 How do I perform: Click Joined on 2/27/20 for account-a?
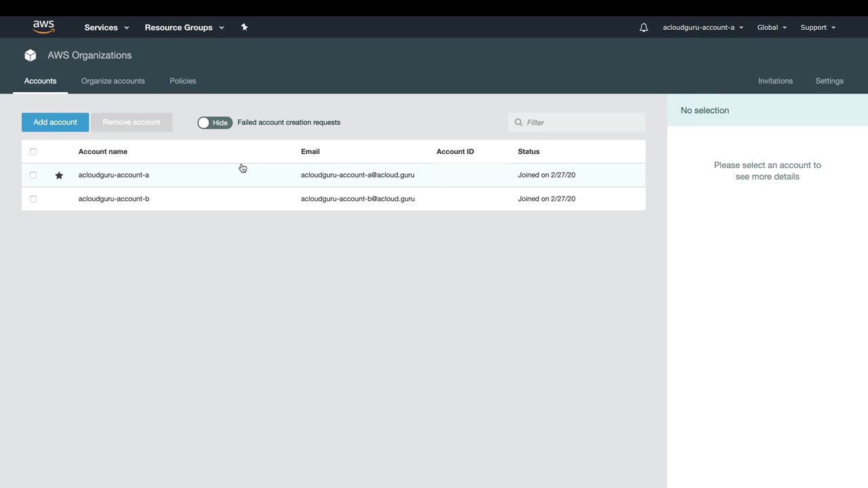point(547,175)
